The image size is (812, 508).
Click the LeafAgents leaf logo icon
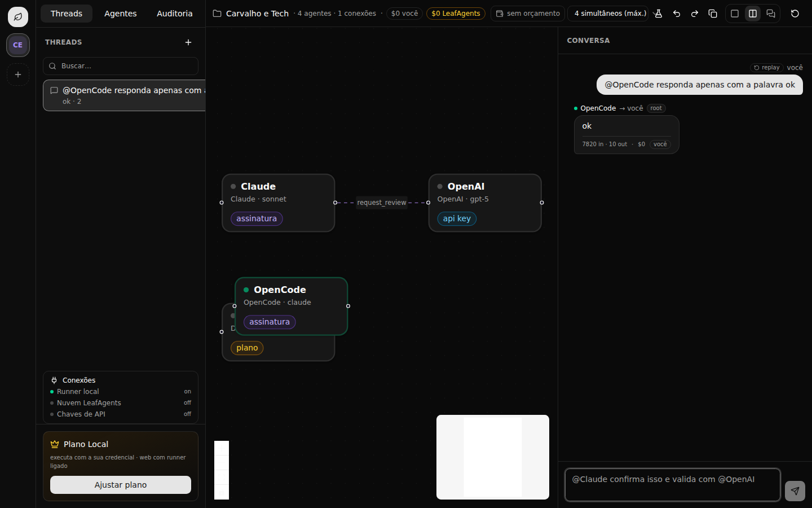click(x=18, y=17)
